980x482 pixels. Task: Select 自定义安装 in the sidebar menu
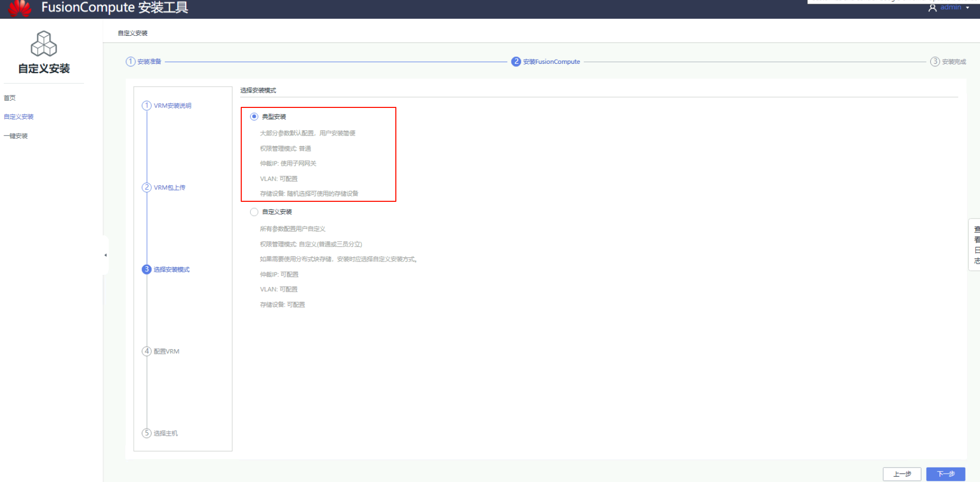coord(19,117)
